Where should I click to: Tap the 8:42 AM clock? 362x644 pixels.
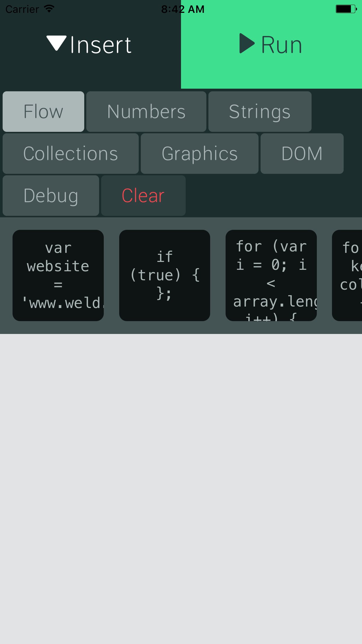pos(183,9)
